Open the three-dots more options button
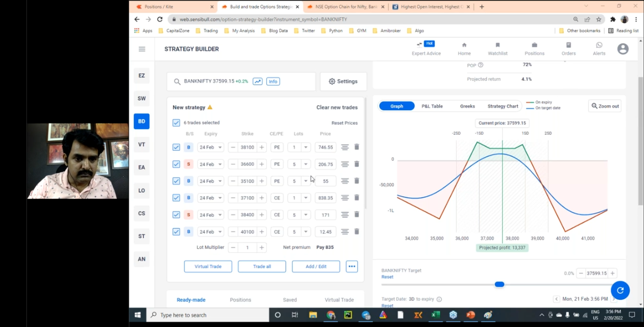 pyautogui.click(x=351, y=267)
